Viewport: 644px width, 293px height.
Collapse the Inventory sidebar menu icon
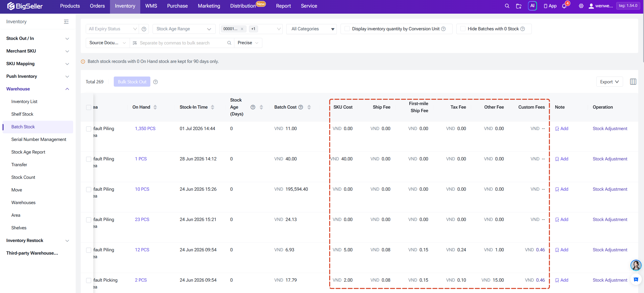(66, 22)
